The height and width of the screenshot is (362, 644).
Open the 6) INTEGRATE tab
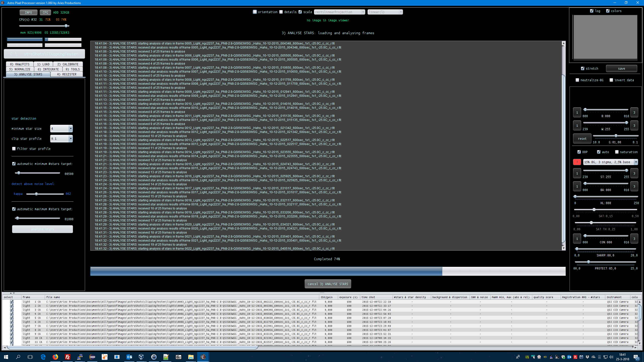tap(48, 69)
